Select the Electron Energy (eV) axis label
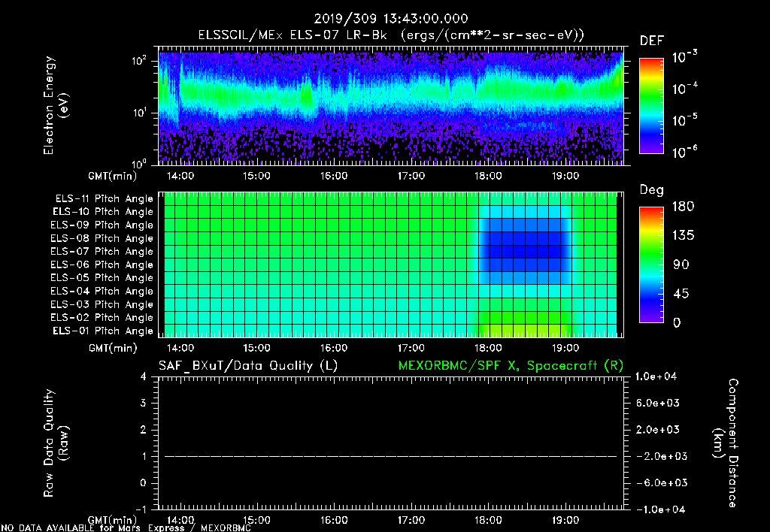This screenshot has width=770, height=532. coord(56,105)
